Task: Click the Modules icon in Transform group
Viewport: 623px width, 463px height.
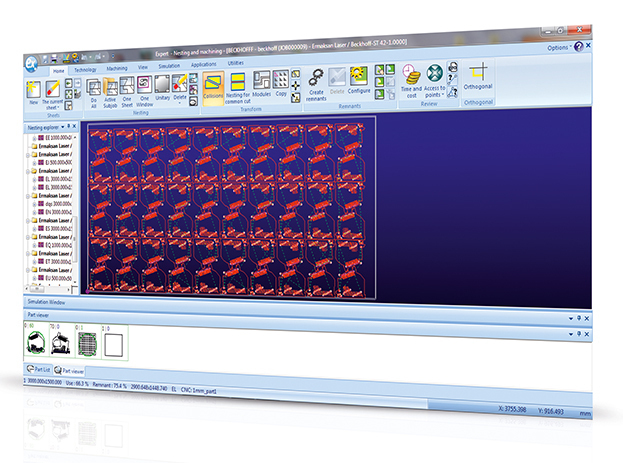Action: [261, 83]
